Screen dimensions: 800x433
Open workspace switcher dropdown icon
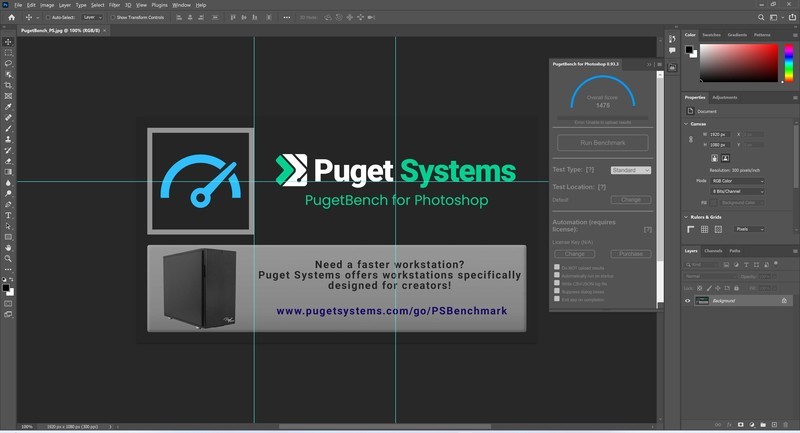pos(775,17)
